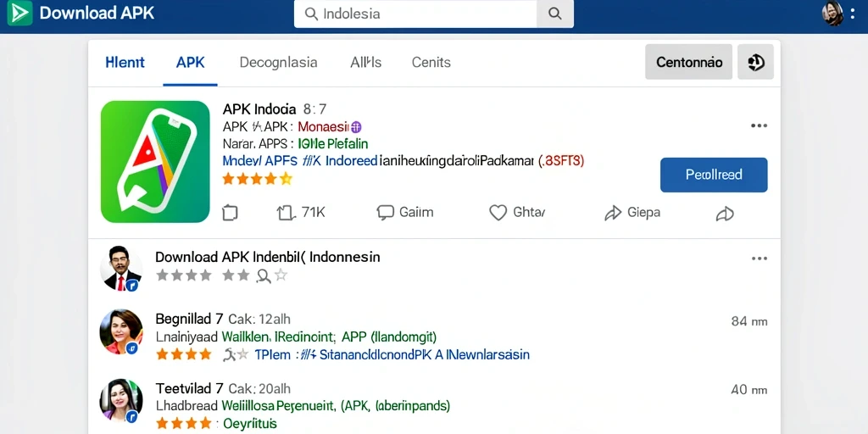The height and width of the screenshot is (434, 868).
Task: Switch to the Allhls tab
Action: pyautogui.click(x=366, y=63)
